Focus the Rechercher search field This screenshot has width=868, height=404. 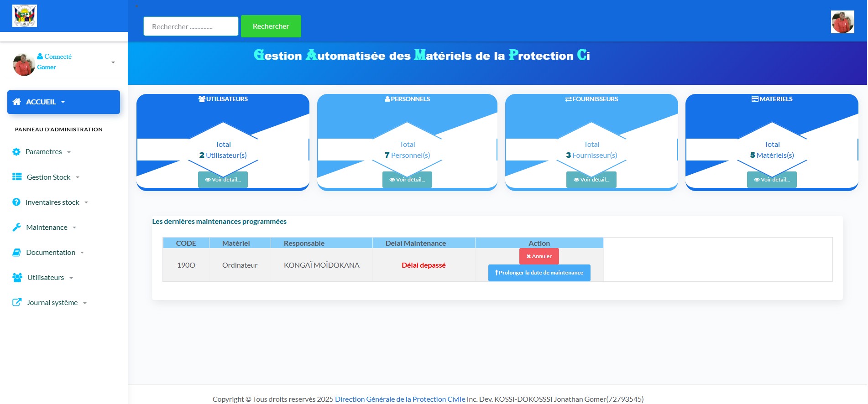point(191,26)
